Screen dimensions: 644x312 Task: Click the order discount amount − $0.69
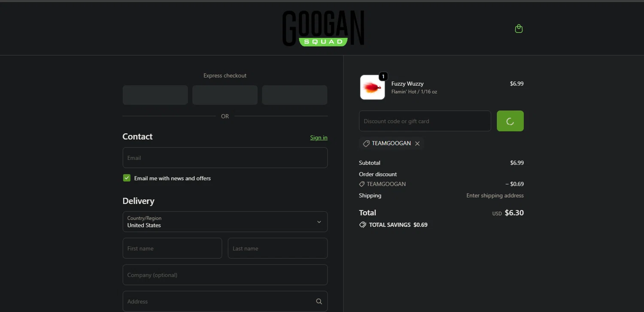click(x=514, y=184)
